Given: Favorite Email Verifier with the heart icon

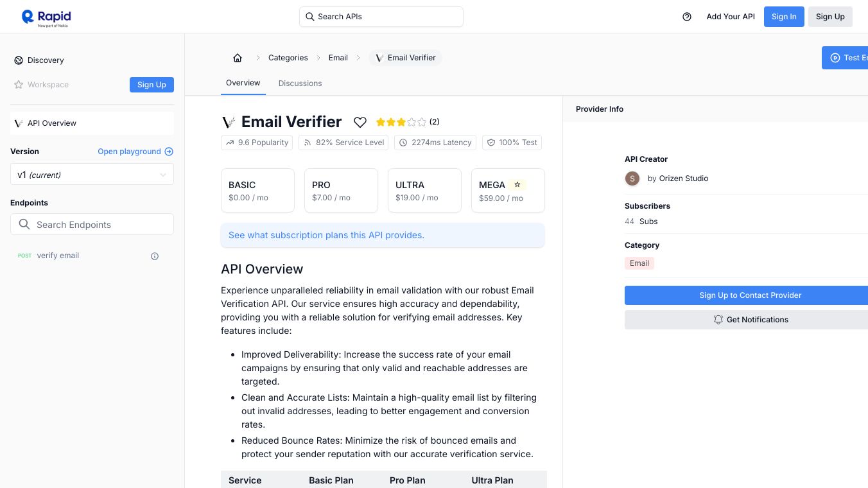Looking at the screenshot, I should [x=360, y=122].
